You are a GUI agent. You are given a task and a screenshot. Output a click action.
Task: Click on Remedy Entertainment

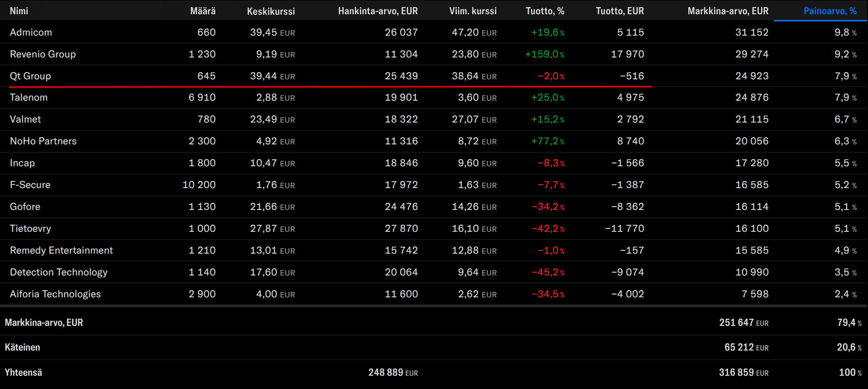click(x=61, y=250)
